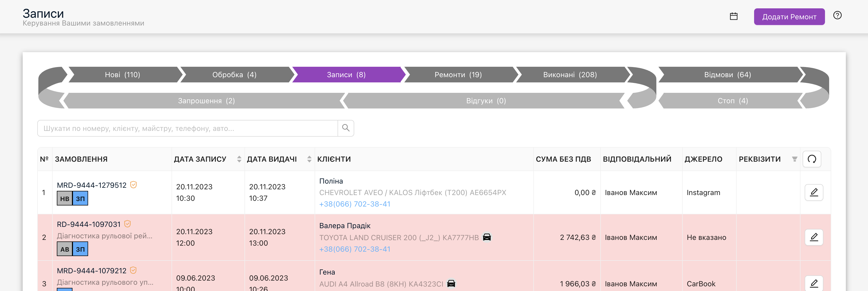Click the car icon beside TOYOTA LAND CRUISER
This screenshot has width=868, height=291.
click(x=487, y=237)
